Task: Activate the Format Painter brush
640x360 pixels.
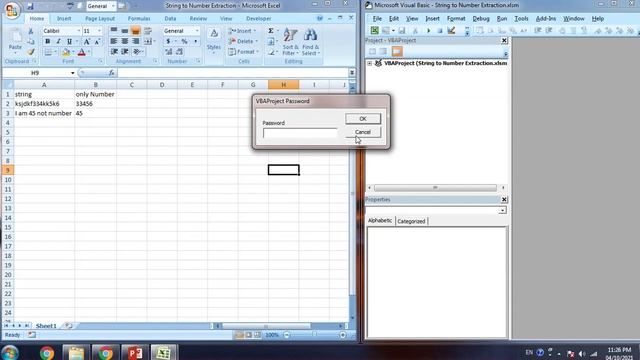Action: (31, 52)
